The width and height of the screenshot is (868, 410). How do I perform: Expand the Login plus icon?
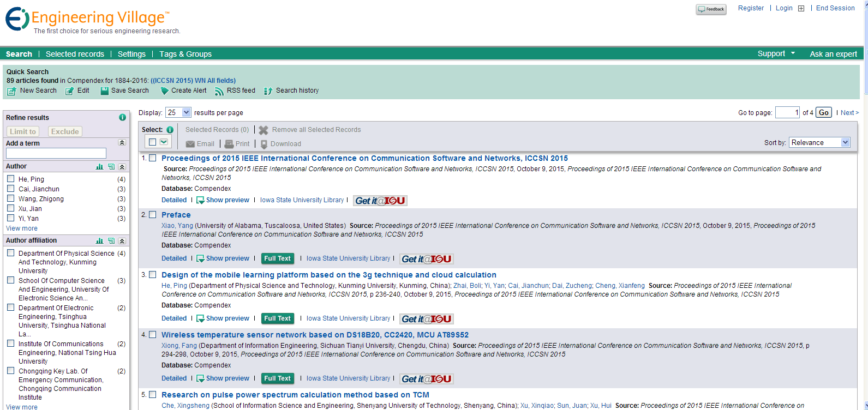(x=801, y=8)
